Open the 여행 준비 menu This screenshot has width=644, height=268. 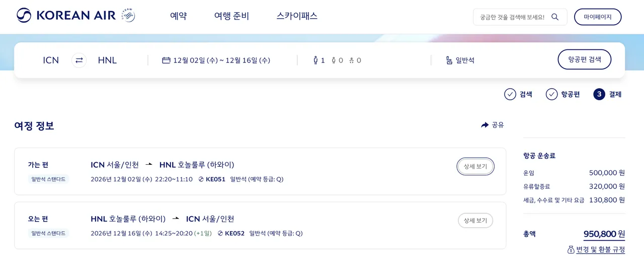[x=231, y=16]
